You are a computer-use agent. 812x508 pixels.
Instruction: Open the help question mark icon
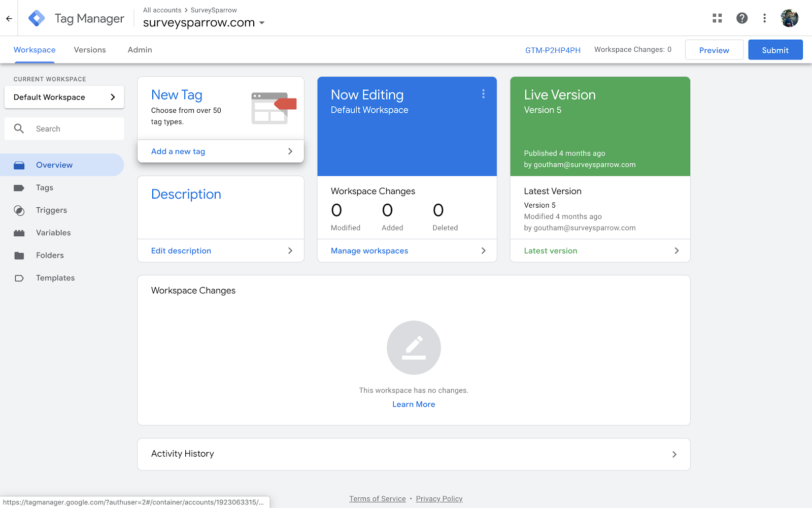742,18
